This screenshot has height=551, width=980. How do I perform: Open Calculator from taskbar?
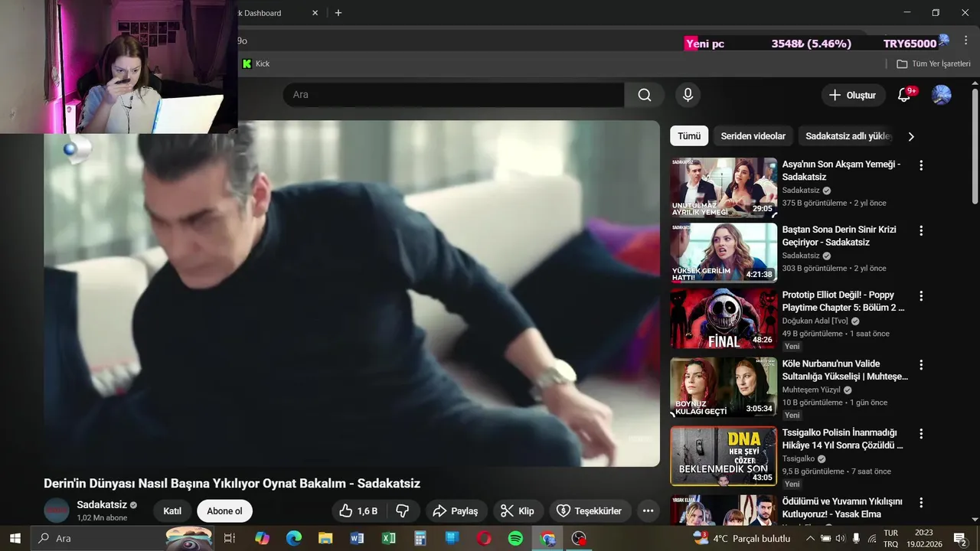pos(420,538)
